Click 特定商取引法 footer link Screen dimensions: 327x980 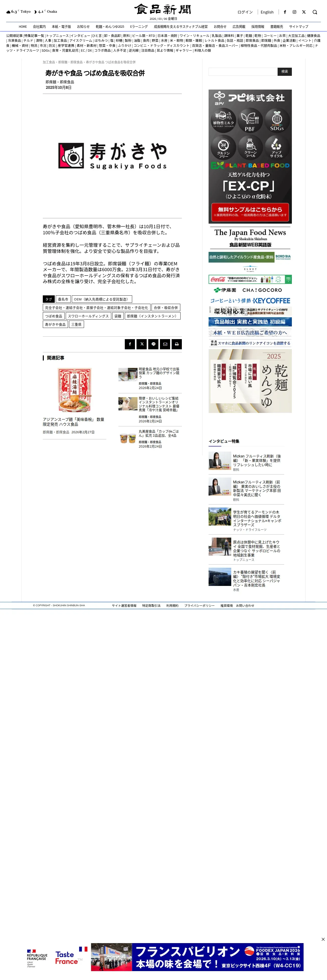pyautogui.click(x=152, y=606)
